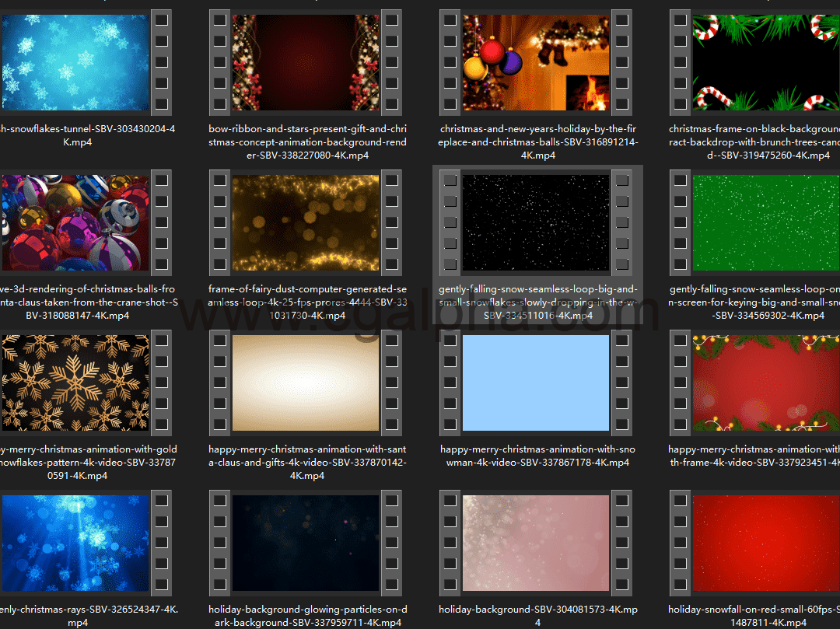Click the candy cane frame thumbnail
The height and width of the screenshot is (629, 840).
(x=766, y=62)
